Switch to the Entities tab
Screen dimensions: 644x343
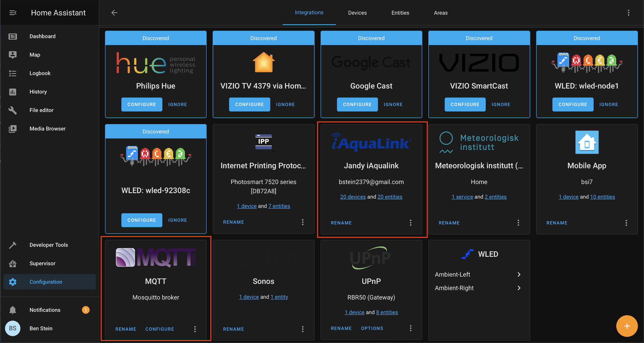(x=400, y=13)
